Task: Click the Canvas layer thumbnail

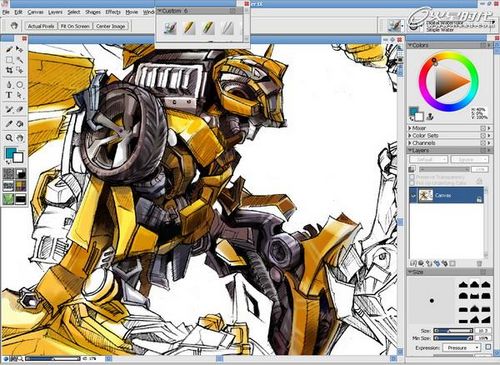Action: (x=425, y=195)
